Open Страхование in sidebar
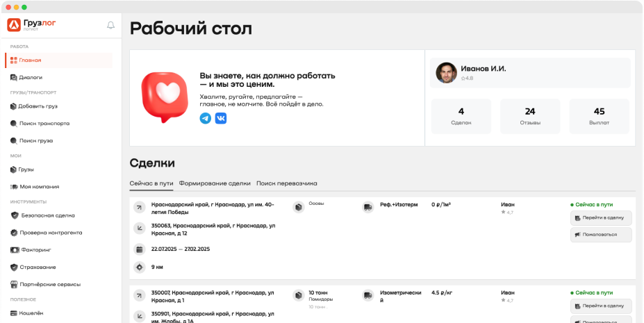 pyautogui.click(x=38, y=267)
